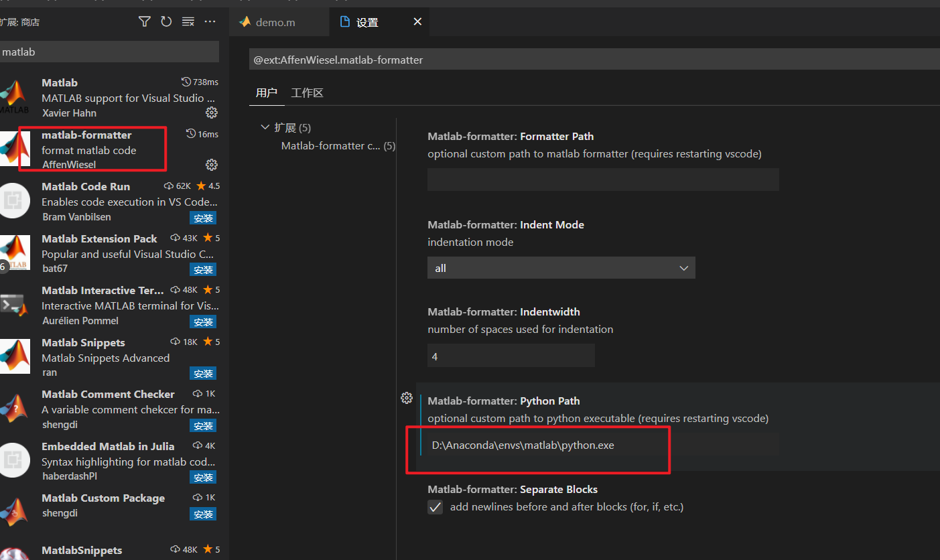
Task: Click the Formatter Path setting title
Action: point(511,136)
